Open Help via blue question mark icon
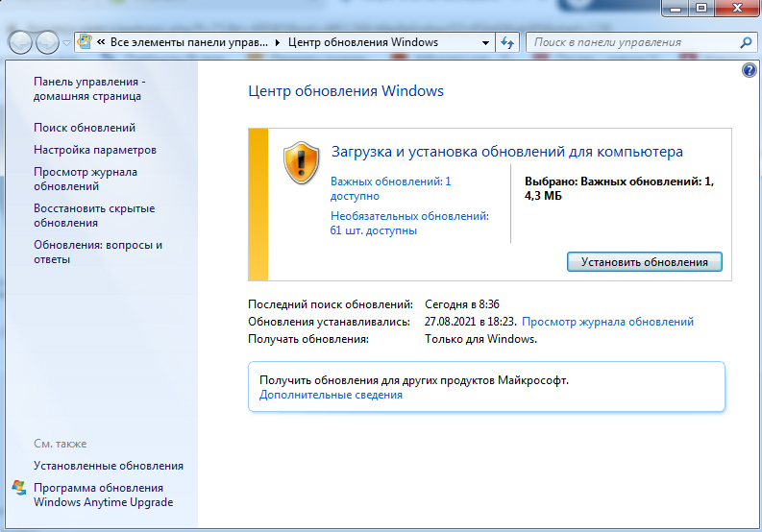This screenshot has height=532, width=762. tap(750, 71)
